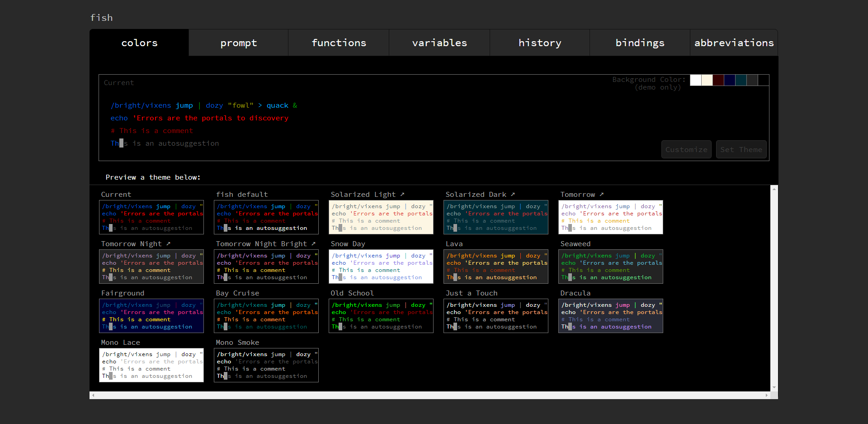Open the bindings tab
This screenshot has width=868, height=424.
(640, 43)
